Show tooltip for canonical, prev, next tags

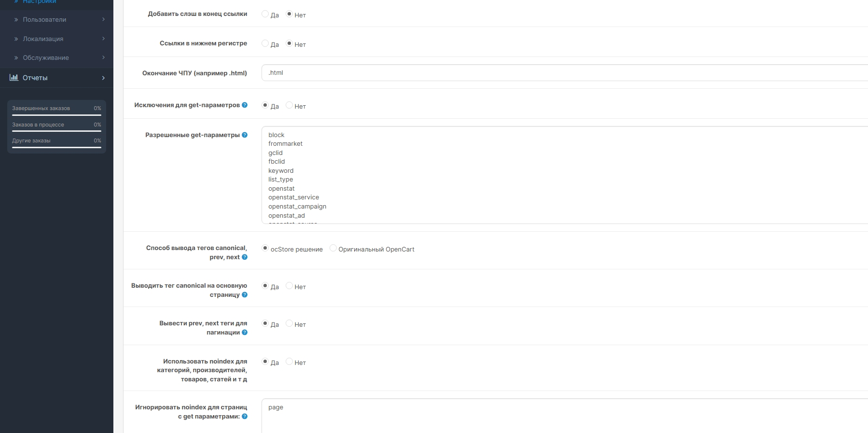point(245,257)
